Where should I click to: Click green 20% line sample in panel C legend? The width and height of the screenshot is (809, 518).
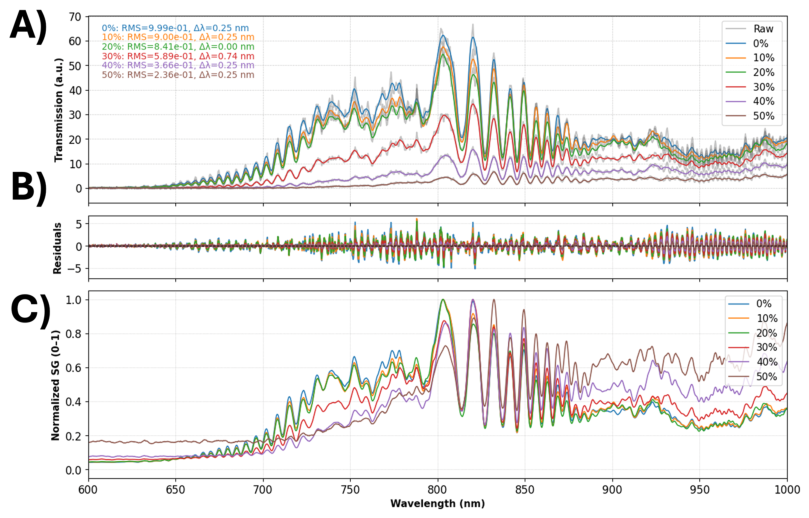[739, 333]
